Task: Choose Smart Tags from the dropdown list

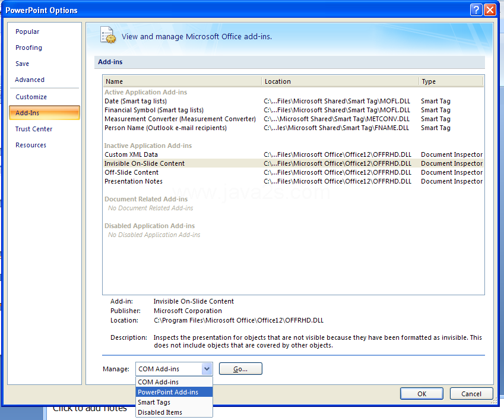Action: [174, 402]
